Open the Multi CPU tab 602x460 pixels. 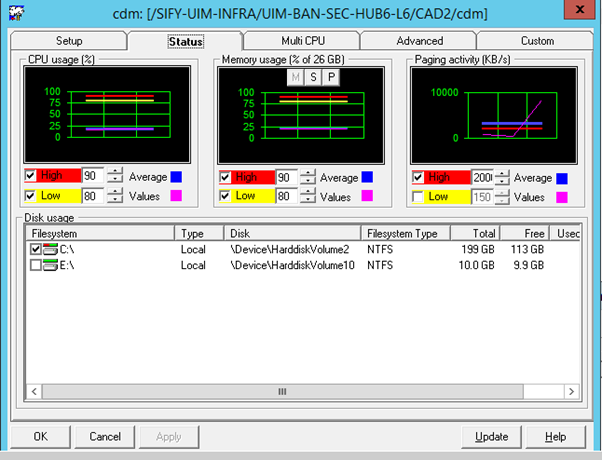click(x=303, y=41)
